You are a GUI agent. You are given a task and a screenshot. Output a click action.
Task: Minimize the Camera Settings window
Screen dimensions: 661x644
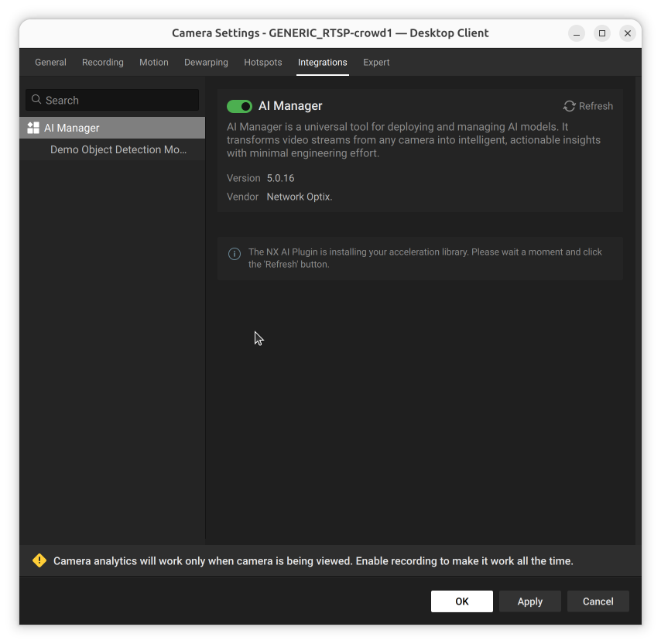577,33
